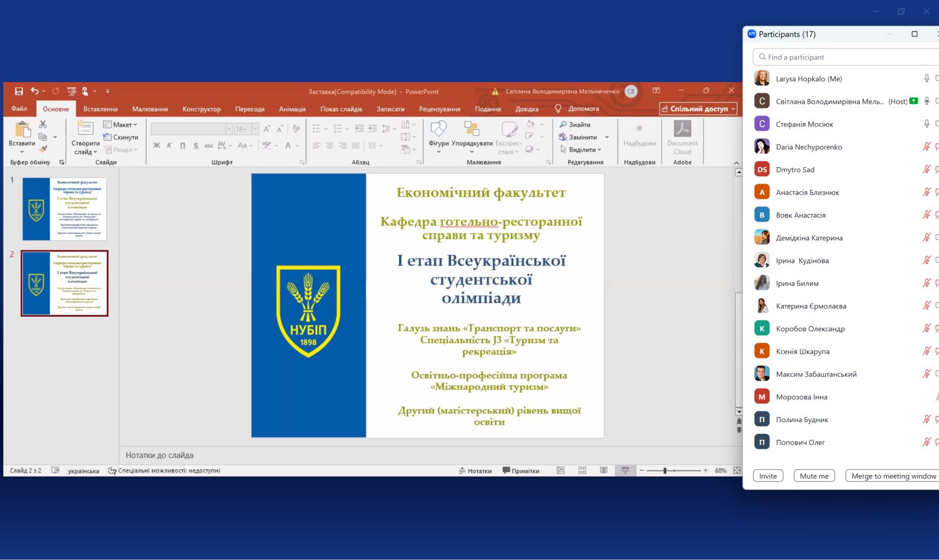This screenshot has height=560, width=939.
Task: Switch to the Показ слайдів tab
Action: click(341, 109)
